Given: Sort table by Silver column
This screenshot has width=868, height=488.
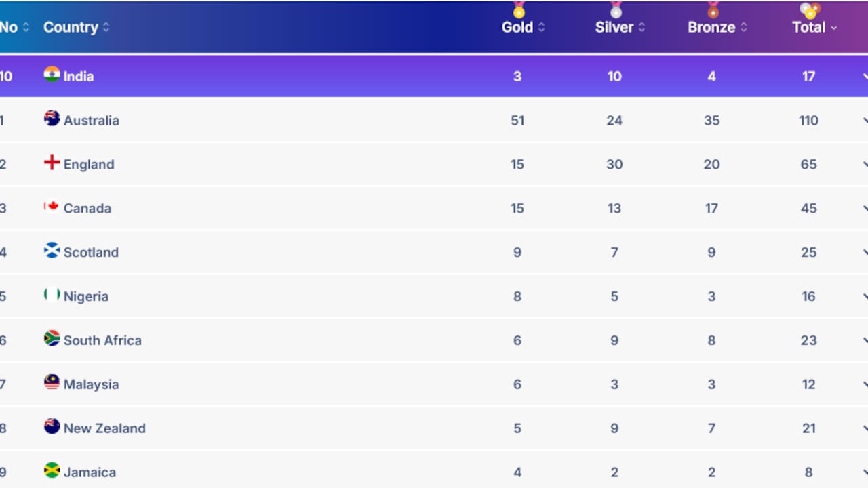Looking at the screenshot, I should click(x=620, y=27).
